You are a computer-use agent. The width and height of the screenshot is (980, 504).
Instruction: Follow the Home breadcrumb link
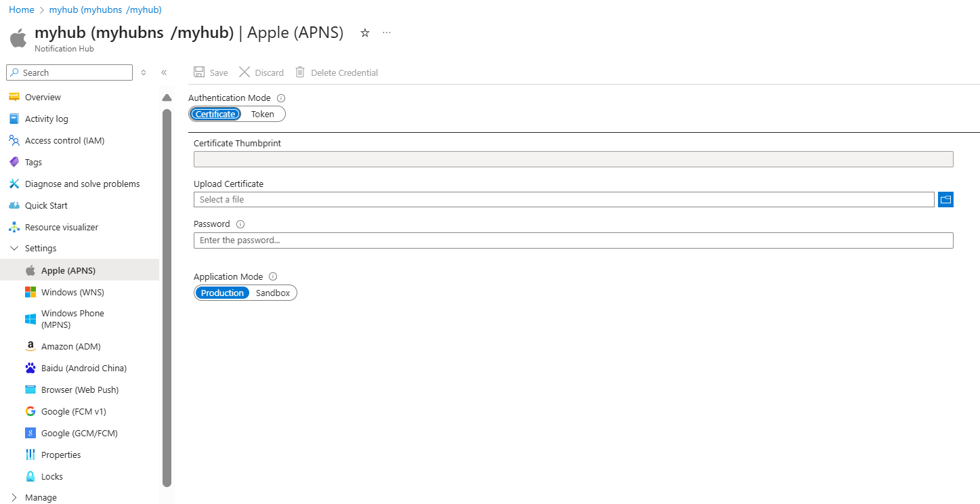pyautogui.click(x=21, y=9)
